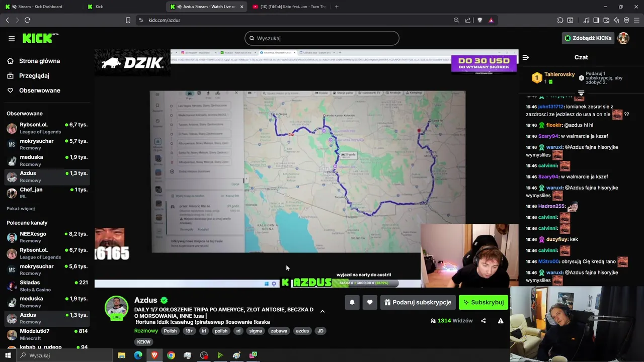Click Tahlerovsky in the top gifter banner
644x362 pixels.
(x=559, y=74)
